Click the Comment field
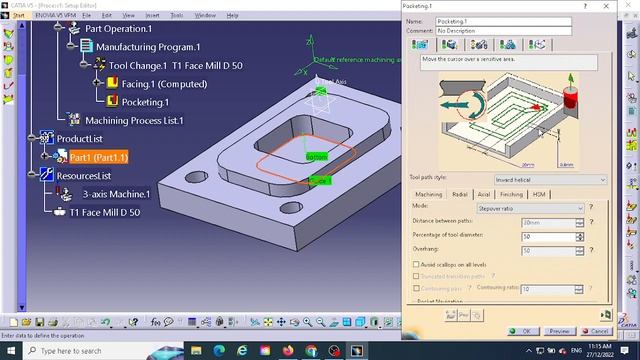Image resolution: width=640 pixels, height=360 pixels. pyautogui.click(x=504, y=31)
